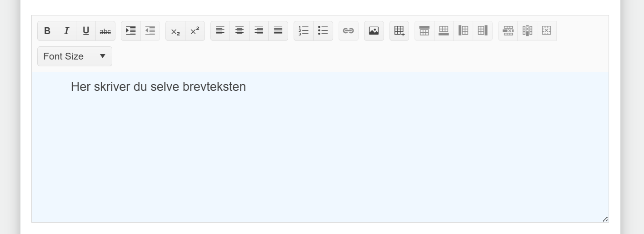This screenshot has width=644, height=234.
Task: Apply strikethrough to text
Action: (x=105, y=31)
